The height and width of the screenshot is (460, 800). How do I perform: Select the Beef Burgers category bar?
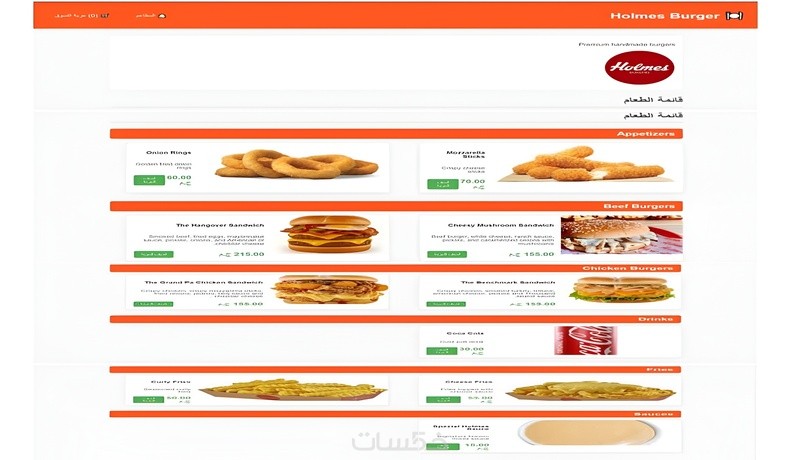tap(396, 206)
